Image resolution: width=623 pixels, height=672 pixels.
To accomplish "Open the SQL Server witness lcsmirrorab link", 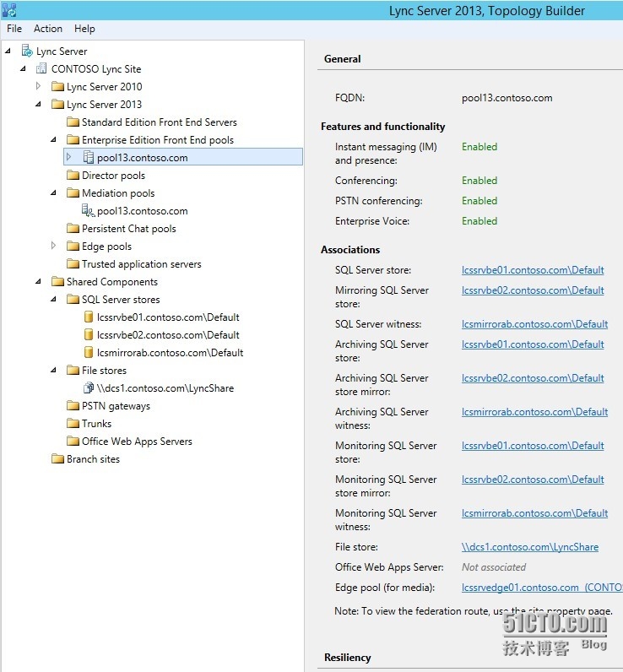I will pos(534,324).
